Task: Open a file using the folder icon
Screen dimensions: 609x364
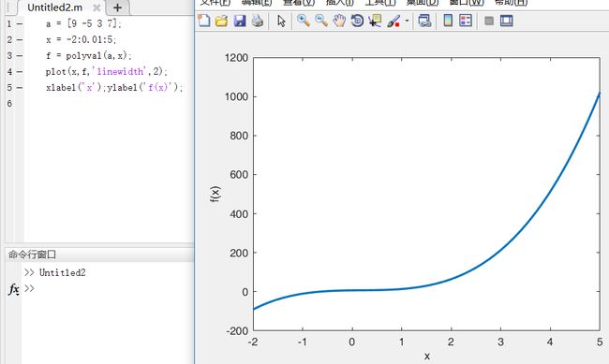Action: (x=221, y=21)
